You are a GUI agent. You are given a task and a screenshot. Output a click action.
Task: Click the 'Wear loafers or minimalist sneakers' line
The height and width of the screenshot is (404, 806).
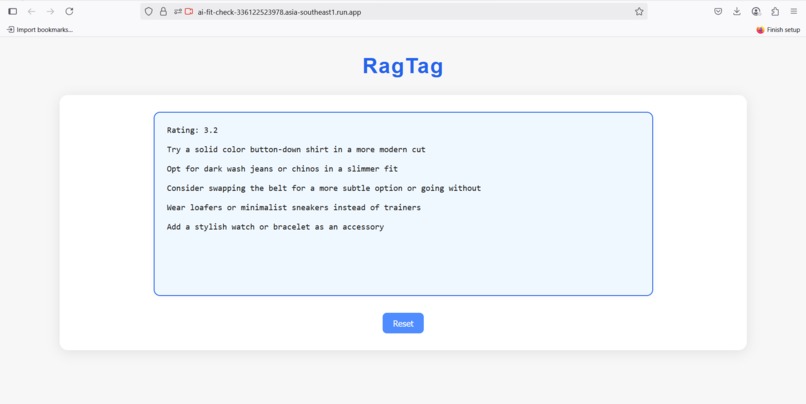[294, 208]
